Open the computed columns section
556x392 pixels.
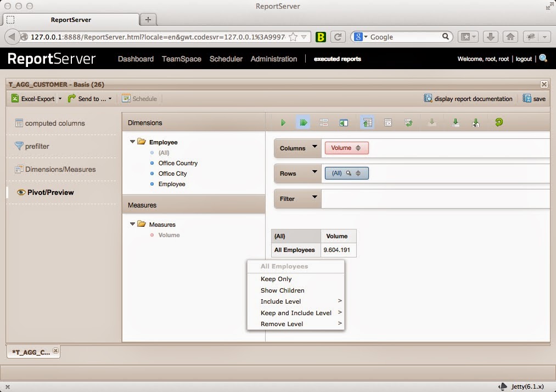[50, 123]
